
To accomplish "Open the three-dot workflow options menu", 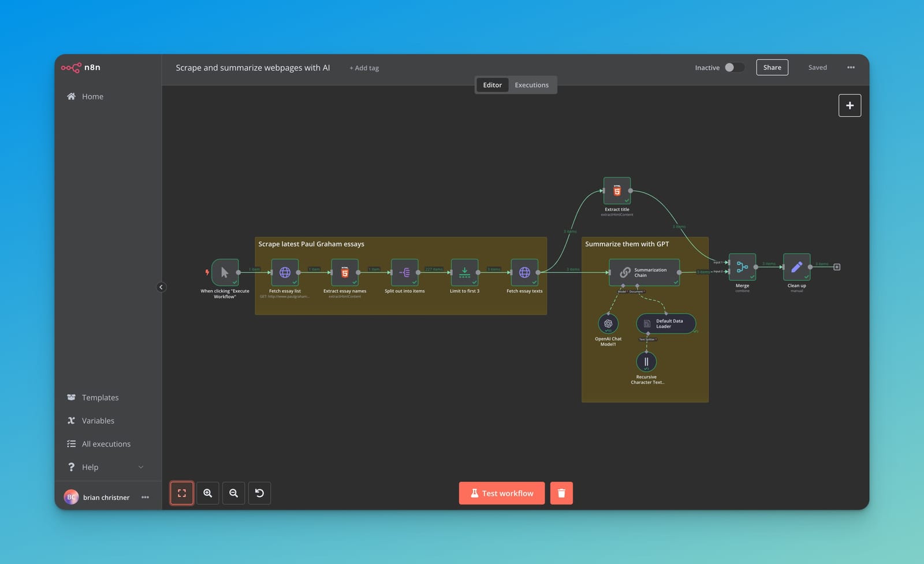I will (851, 68).
